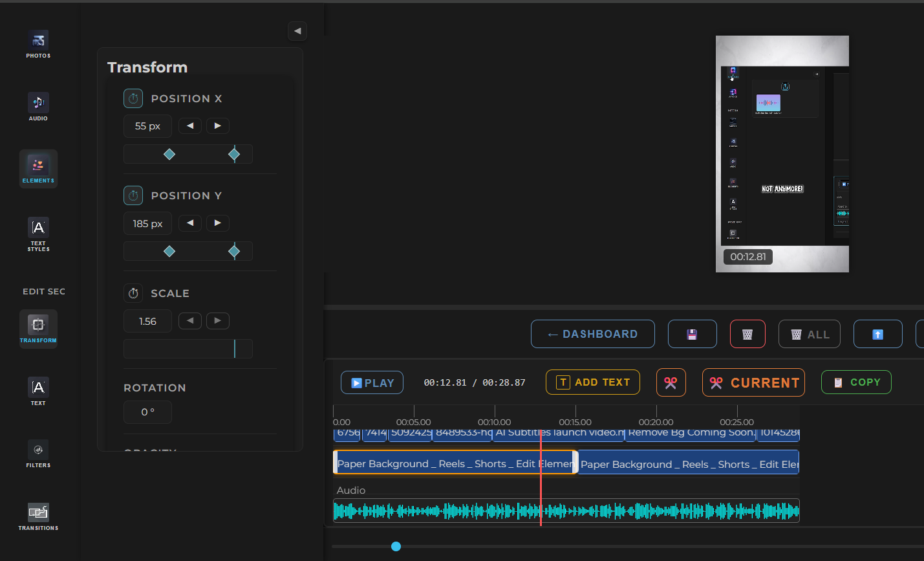Click the 00:12.81 / 00:28.87 timecode display
924x561 pixels.
click(x=475, y=382)
